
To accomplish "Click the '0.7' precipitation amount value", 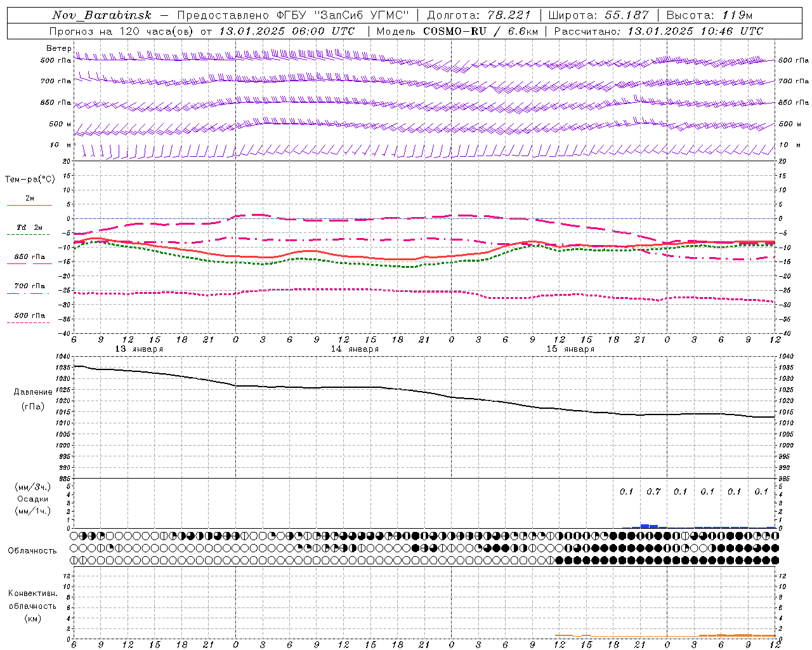I will tap(653, 492).
